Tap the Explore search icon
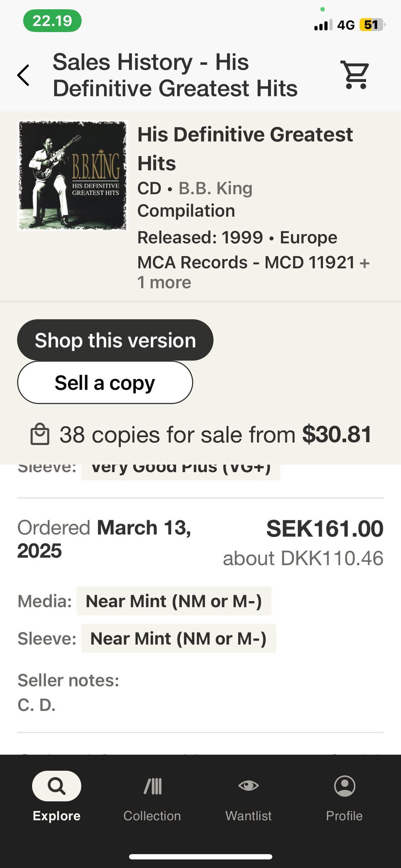Image resolution: width=401 pixels, height=868 pixels. (x=56, y=786)
